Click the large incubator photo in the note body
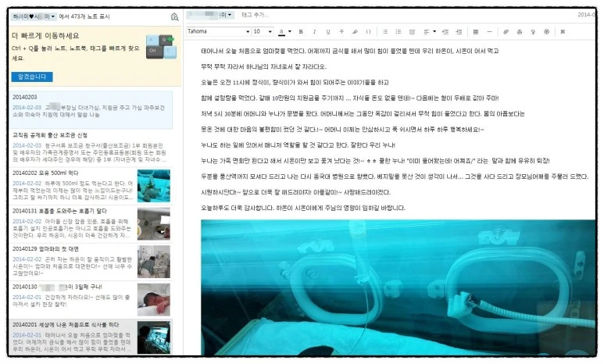Screen dimensions: 604x364 [398, 287]
